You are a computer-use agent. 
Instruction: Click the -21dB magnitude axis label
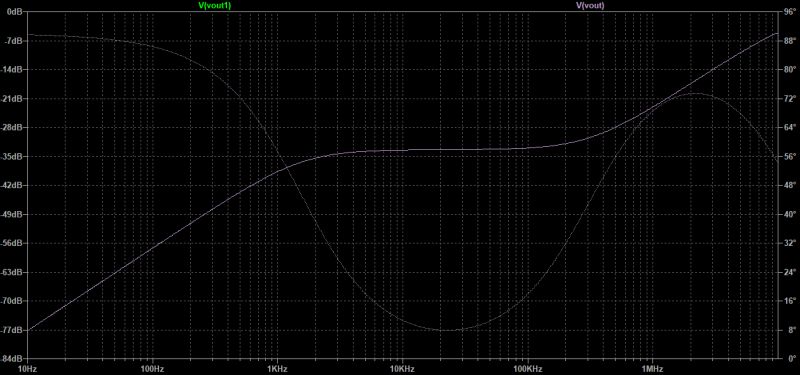pos(12,98)
